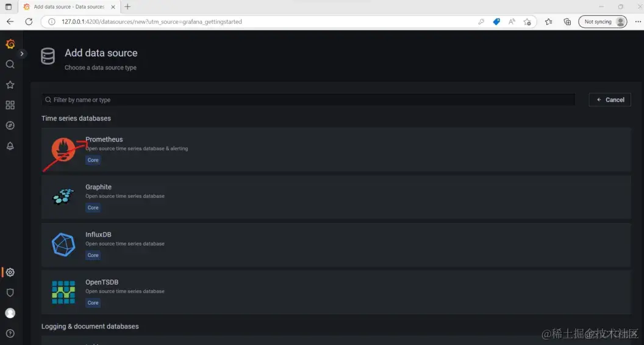Click the Add data source database icon
644x345 pixels.
click(48, 56)
